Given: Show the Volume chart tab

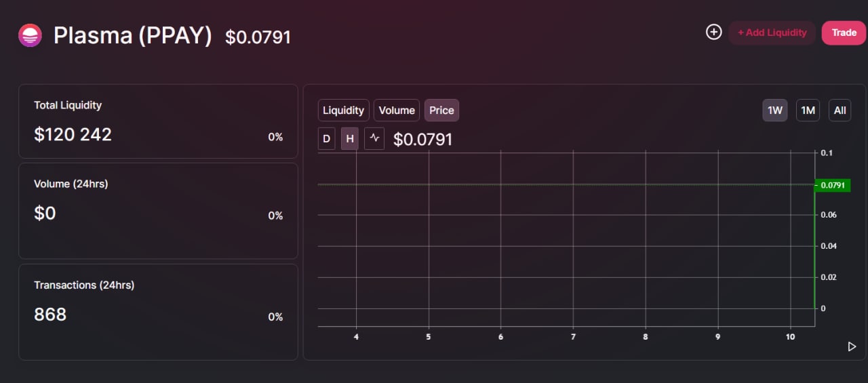Looking at the screenshot, I should tap(397, 110).
